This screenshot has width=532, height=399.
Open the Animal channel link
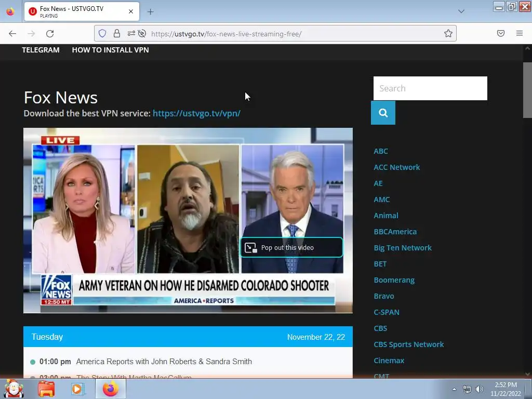(386, 216)
